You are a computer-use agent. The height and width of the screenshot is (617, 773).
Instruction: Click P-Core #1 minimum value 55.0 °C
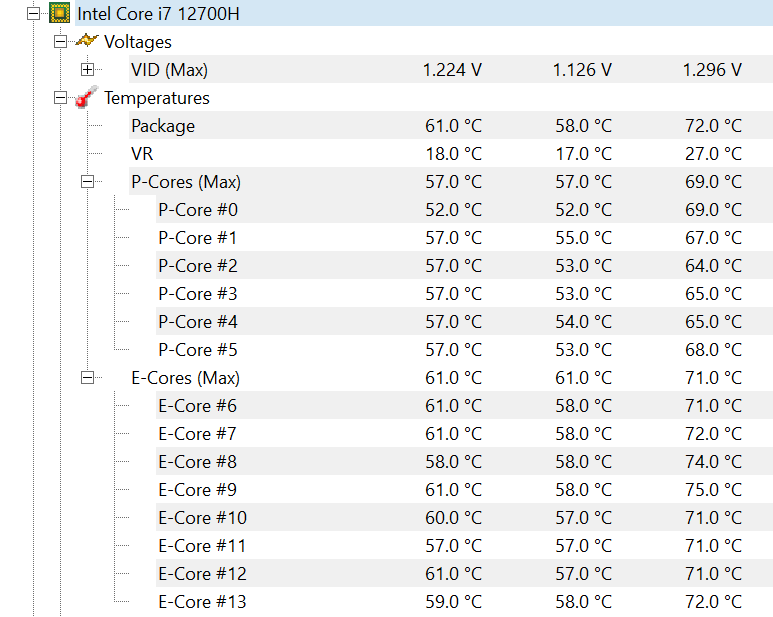(x=584, y=238)
